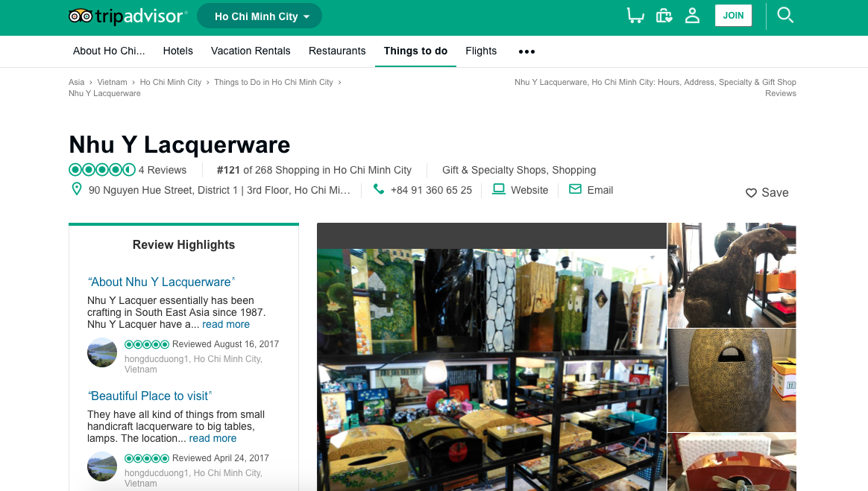Open the trips suitcase icon

[x=664, y=16]
